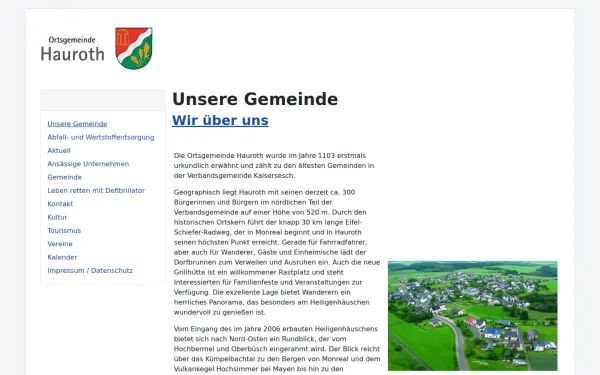Viewport: 600px width, 375px height.
Task: Select Gemeinde in the sidebar
Action: pyautogui.click(x=65, y=177)
